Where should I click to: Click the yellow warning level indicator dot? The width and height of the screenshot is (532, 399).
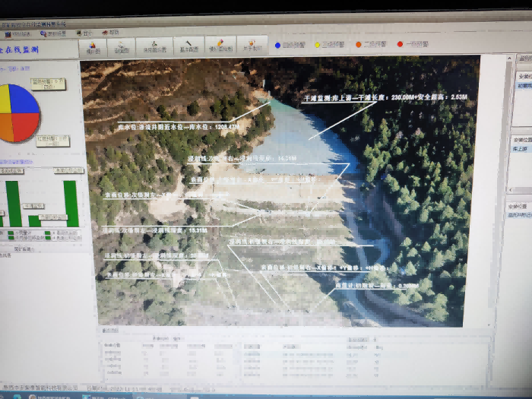coord(318,45)
